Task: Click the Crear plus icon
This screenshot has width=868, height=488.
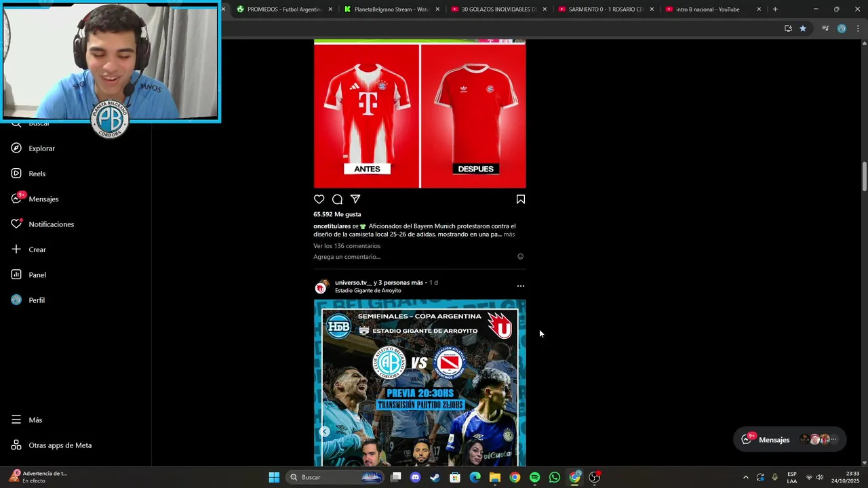Action: coord(16,249)
